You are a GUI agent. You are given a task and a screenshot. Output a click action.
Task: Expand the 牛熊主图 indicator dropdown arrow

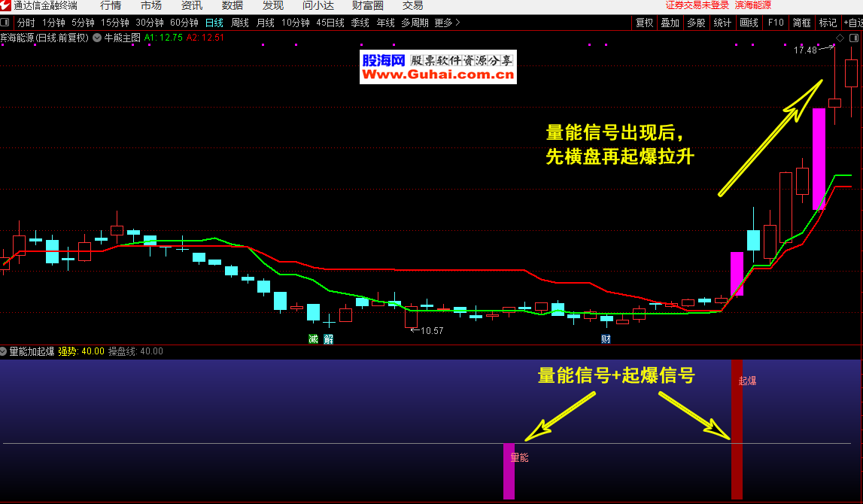click(x=97, y=37)
